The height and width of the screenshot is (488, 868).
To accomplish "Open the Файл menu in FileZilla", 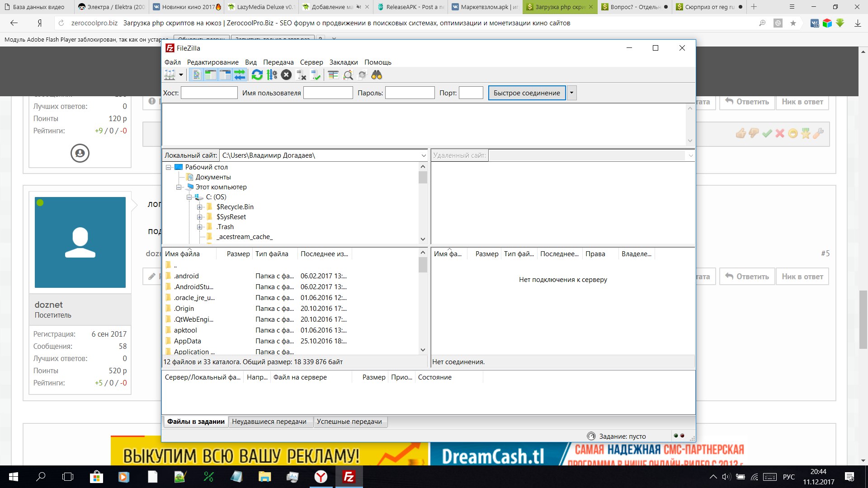I will 173,62.
